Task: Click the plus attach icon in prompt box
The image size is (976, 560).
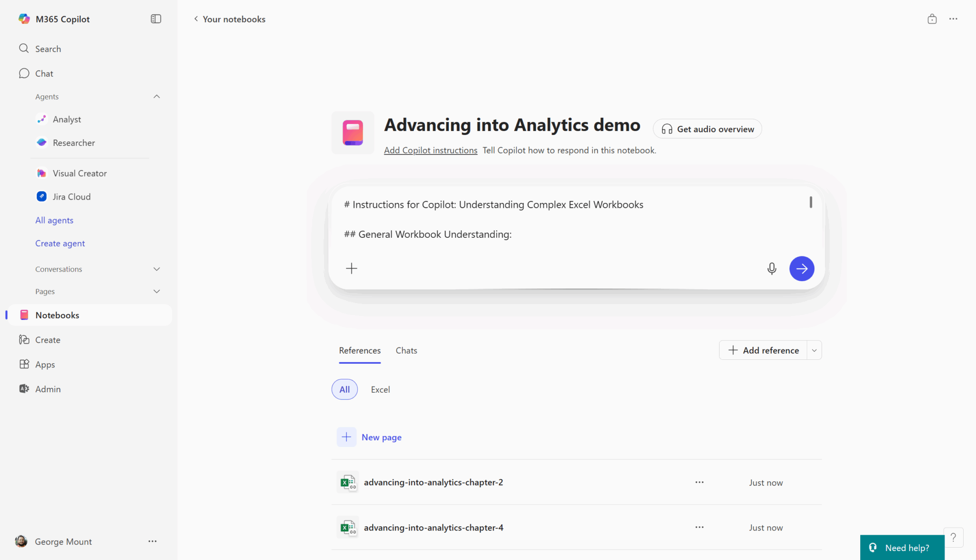Action: (x=351, y=268)
